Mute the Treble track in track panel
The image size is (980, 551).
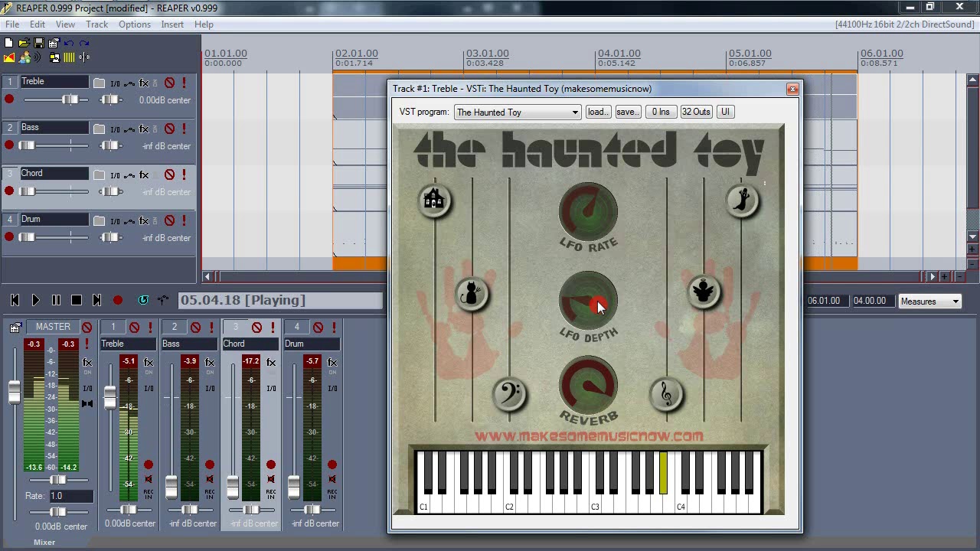pyautogui.click(x=169, y=83)
